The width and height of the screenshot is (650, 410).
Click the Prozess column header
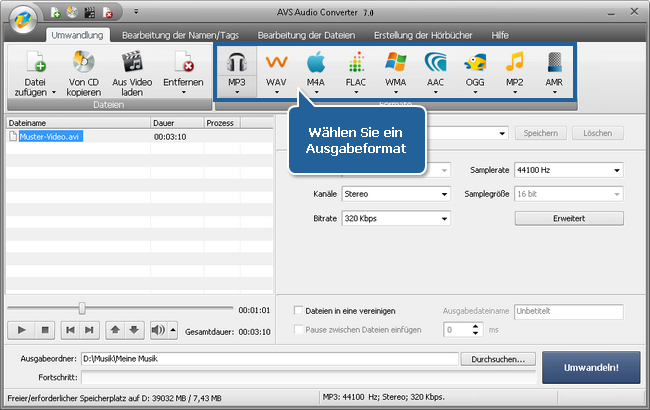coord(222,123)
